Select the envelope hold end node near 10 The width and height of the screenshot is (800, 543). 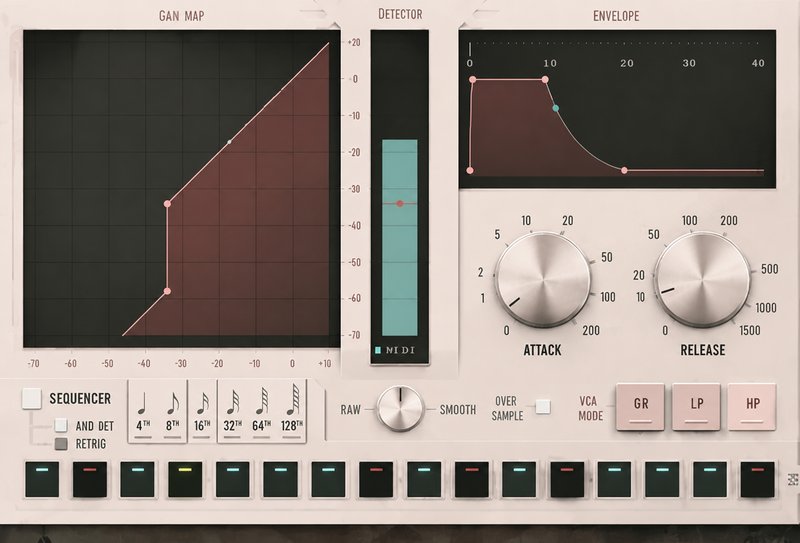(x=545, y=80)
